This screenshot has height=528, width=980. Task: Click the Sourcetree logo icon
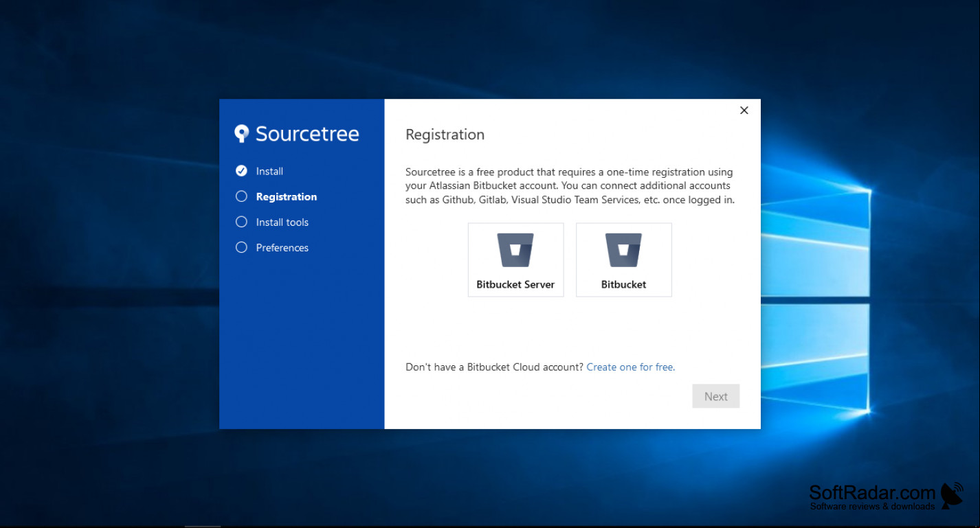pos(241,134)
